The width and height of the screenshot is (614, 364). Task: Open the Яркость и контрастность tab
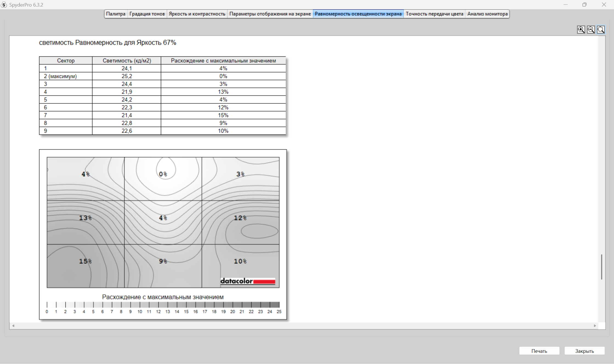tap(197, 14)
